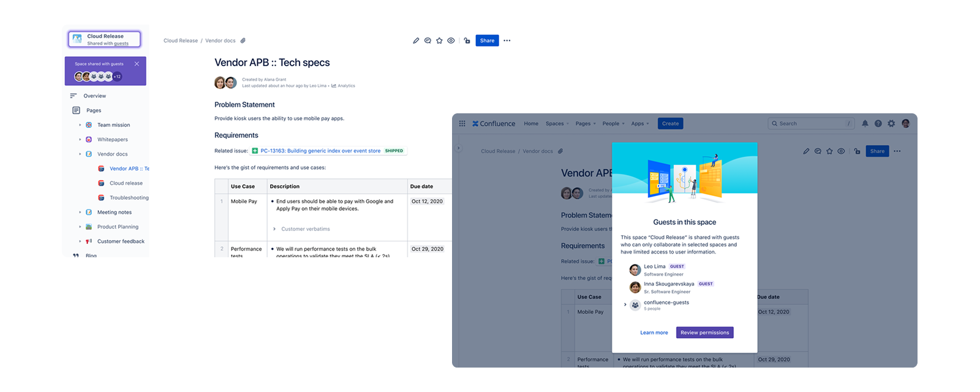
Task: Focus the Search field in Confluence top bar
Action: click(x=811, y=124)
